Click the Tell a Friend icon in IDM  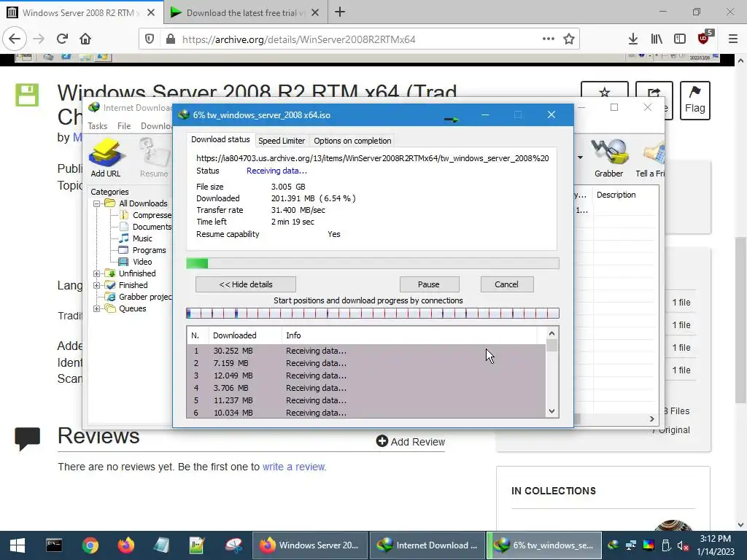coord(650,157)
